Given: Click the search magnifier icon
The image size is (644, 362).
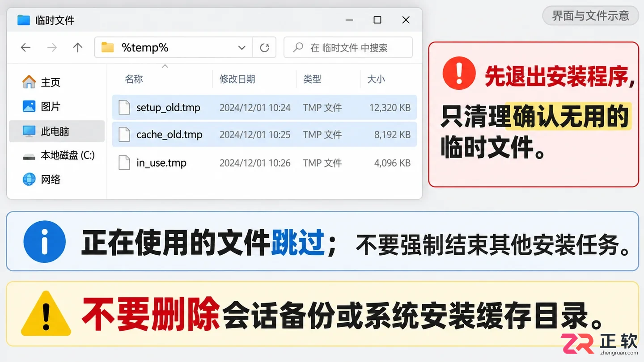Looking at the screenshot, I should 298,47.
